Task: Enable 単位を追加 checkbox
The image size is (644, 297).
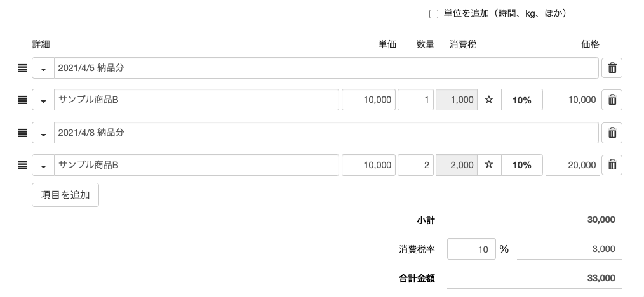Action: click(434, 14)
